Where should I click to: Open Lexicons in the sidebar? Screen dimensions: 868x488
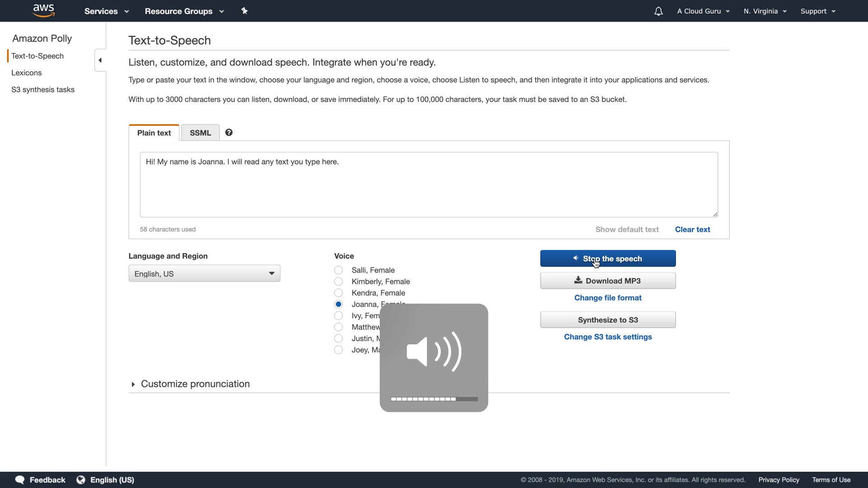pyautogui.click(x=26, y=73)
